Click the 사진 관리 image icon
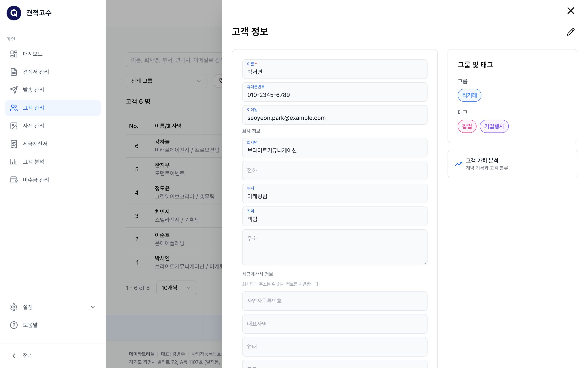 pyautogui.click(x=14, y=126)
